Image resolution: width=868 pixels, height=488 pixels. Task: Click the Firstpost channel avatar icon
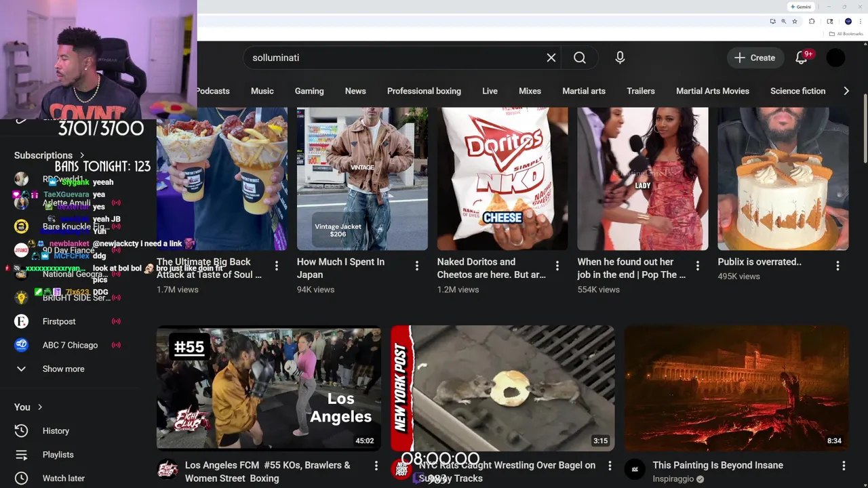(x=21, y=321)
